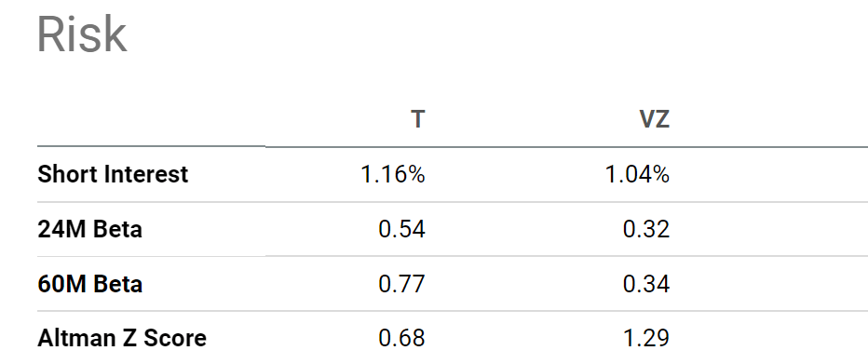Click the 60M Beta row label
The width and height of the screenshot is (868, 364).
coord(89,284)
